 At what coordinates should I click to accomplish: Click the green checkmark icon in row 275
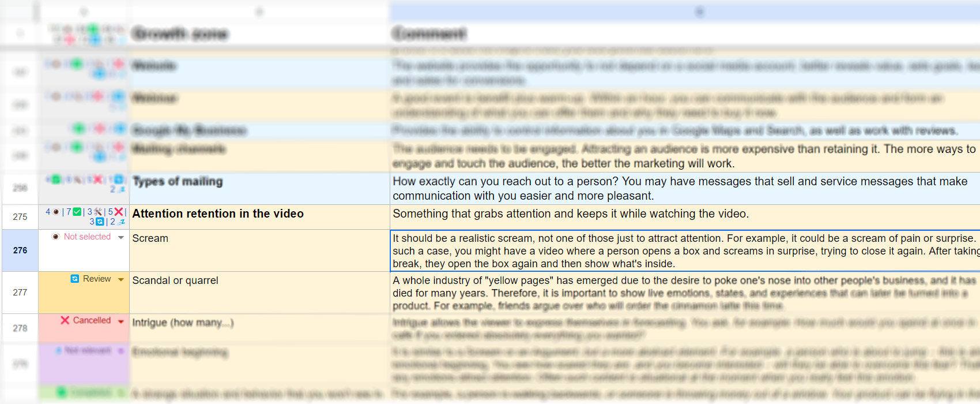point(77,212)
